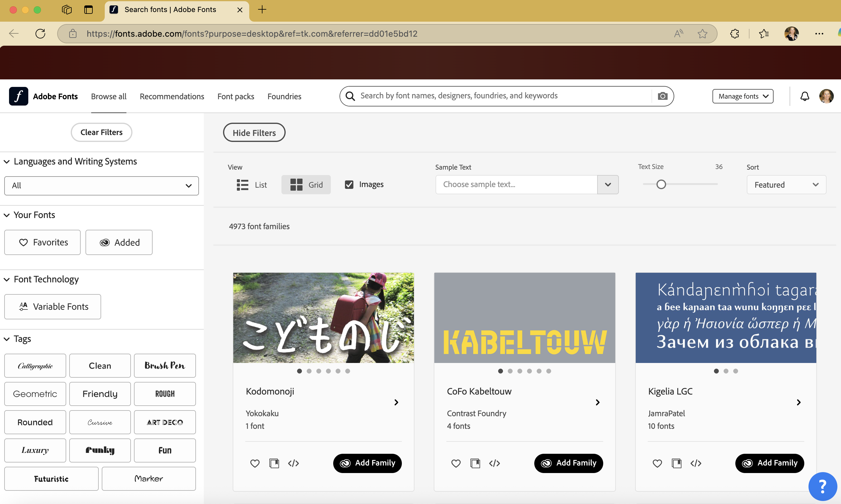Viewport: 841px width, 504px height.
Task: Favorite CoFo Kabeltouw with heart icon
Action: pos(456,463)
